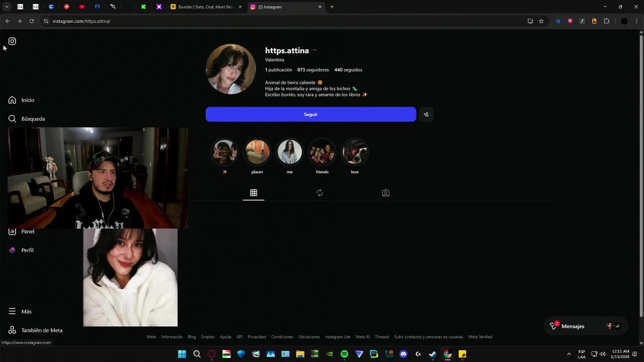Open File Explorer from the taskbar

pos(300,354)
